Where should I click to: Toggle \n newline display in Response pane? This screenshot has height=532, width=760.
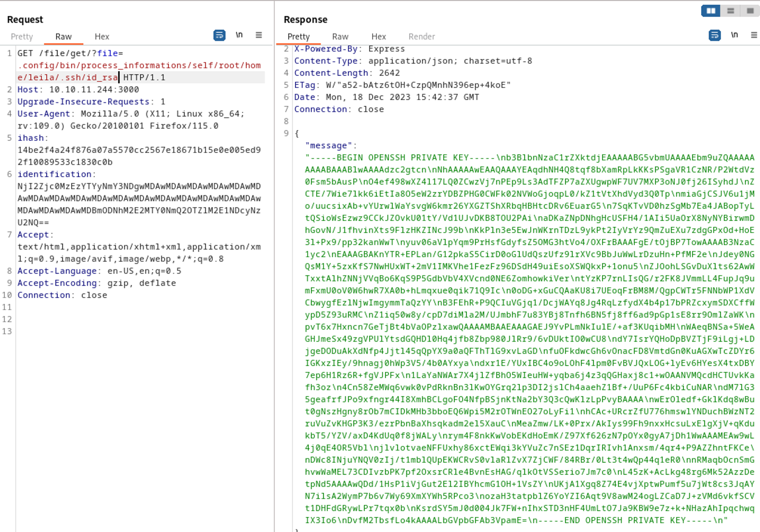734,35
